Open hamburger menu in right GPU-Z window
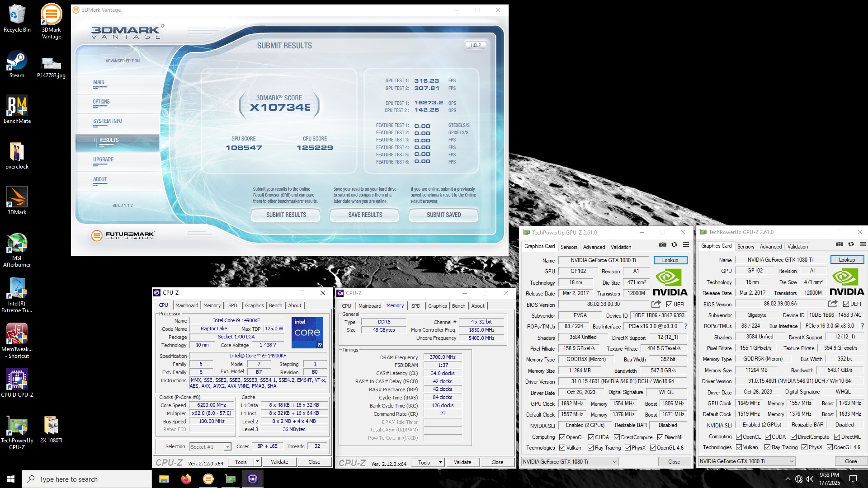The width and height of the screenshot is (868, 488). 863,244
